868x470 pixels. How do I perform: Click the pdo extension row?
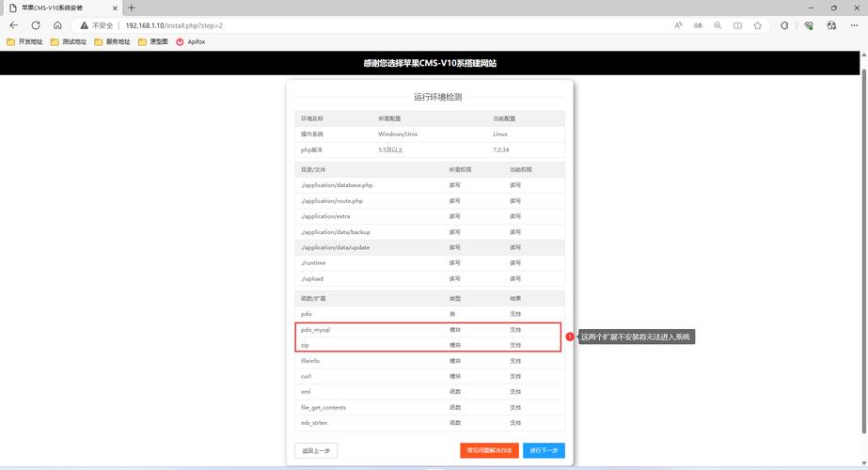(x=430, y=314)
